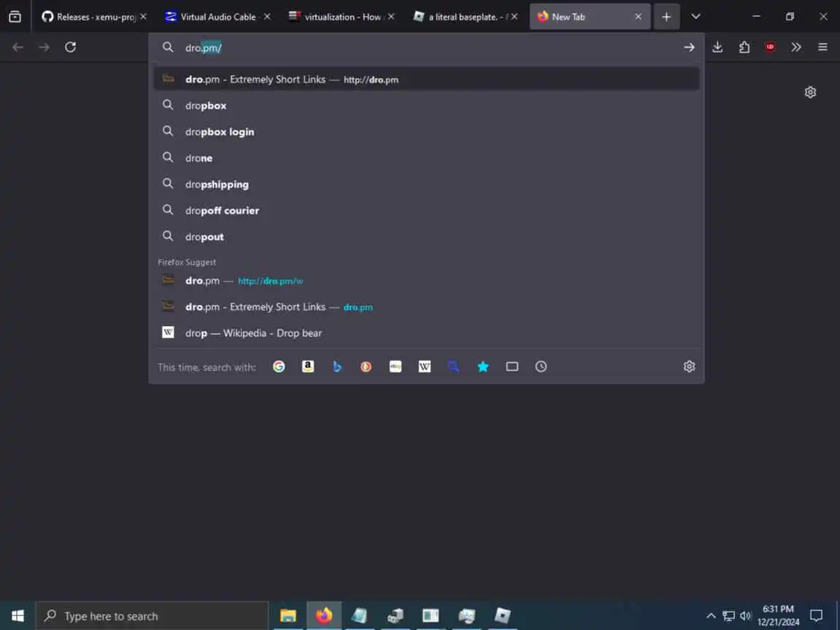Open the uBlock Origin extension icon

pos(770,47)
